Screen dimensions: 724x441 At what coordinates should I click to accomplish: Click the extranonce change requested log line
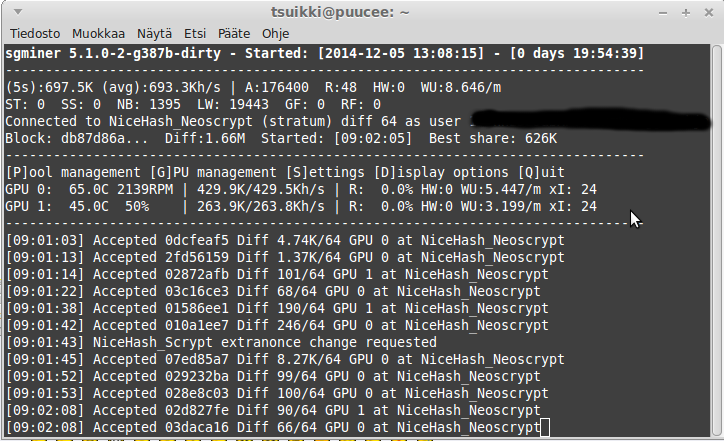pos(221,342)
